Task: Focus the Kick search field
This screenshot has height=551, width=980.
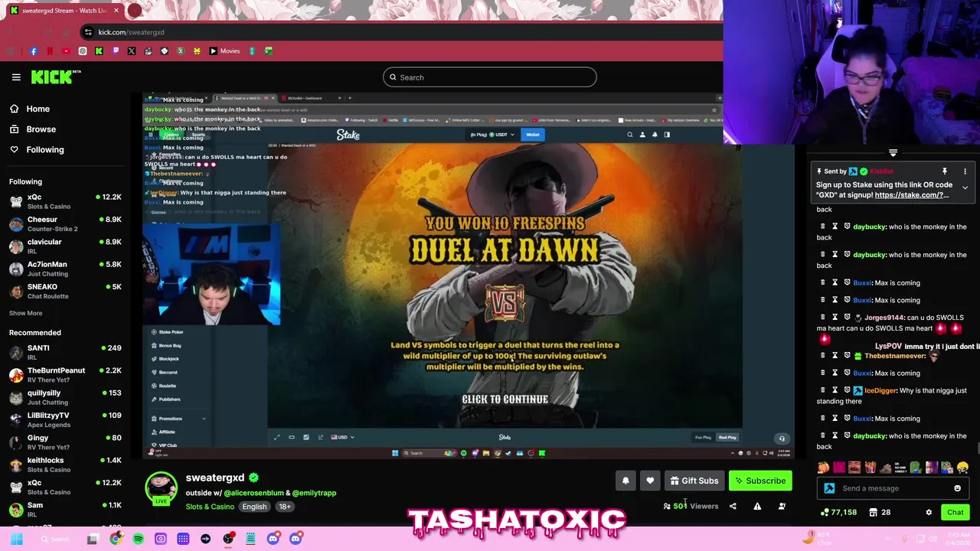Action: click(490, 77)
